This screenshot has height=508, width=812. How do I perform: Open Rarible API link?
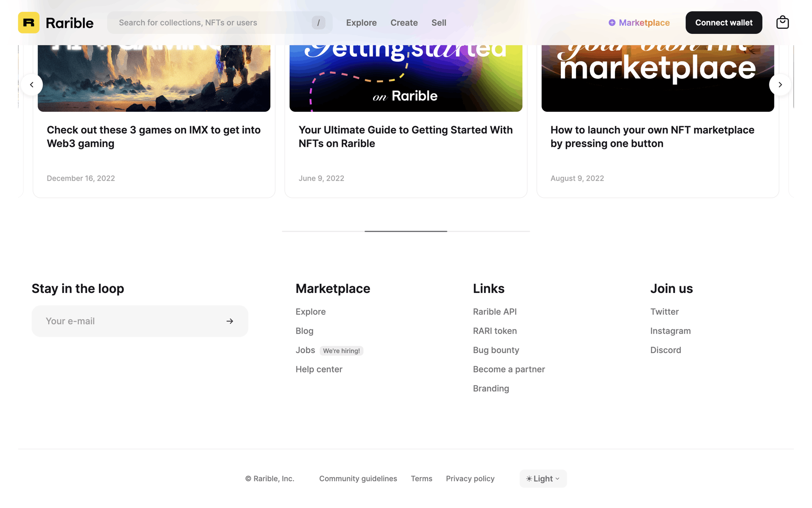point(495,312)
